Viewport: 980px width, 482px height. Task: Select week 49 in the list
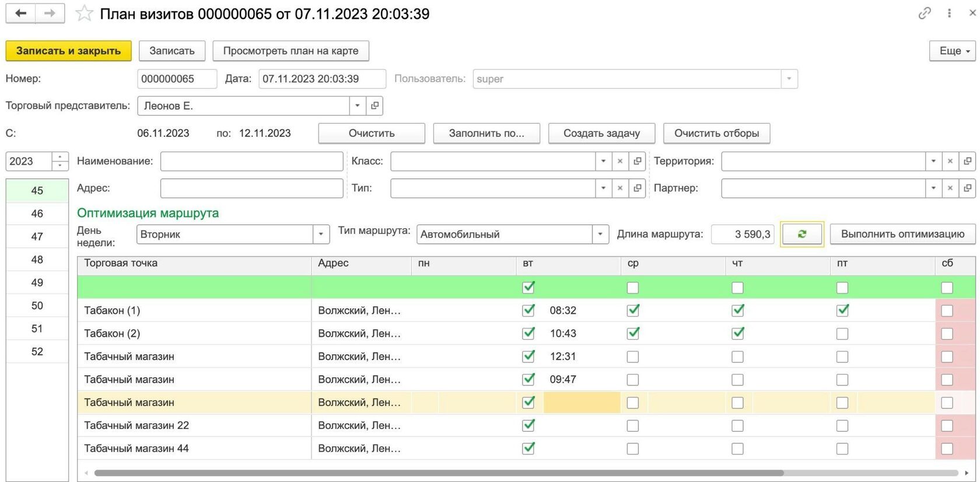[x=37, y=282]
